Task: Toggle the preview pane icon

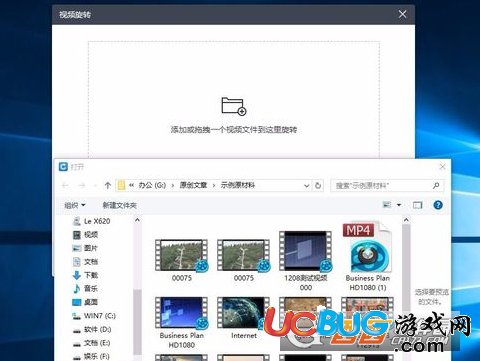Action: point(417,205)
